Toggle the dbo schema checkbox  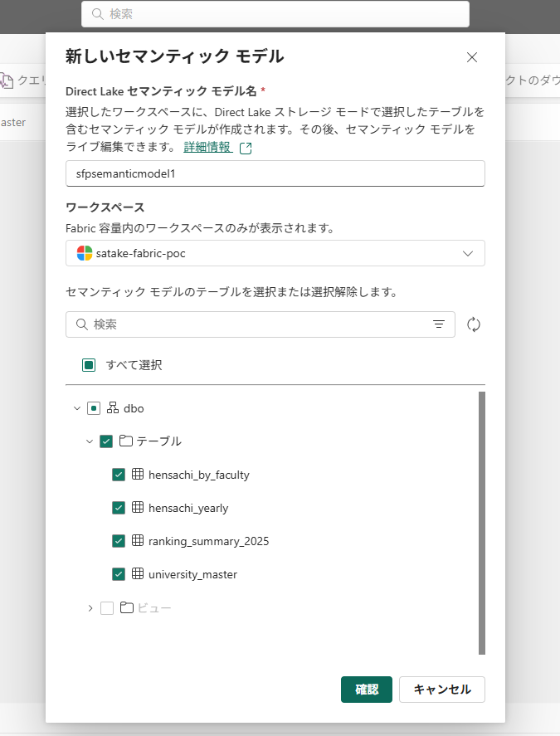(94, 408)
